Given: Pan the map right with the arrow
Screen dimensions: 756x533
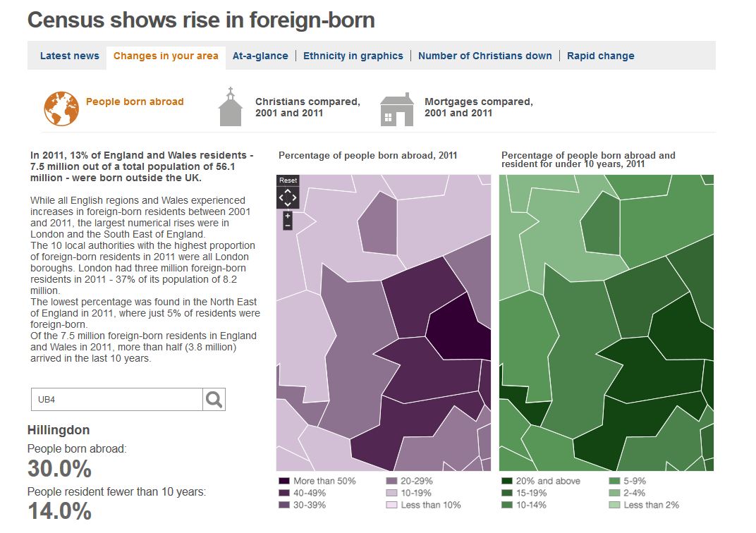Looking at the screenshot, I should pos(295,198).
